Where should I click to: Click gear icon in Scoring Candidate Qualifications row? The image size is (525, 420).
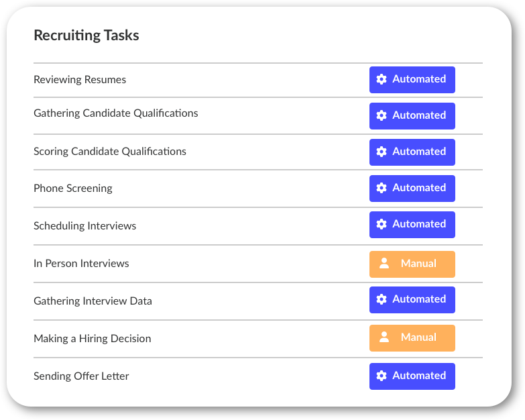382,152
